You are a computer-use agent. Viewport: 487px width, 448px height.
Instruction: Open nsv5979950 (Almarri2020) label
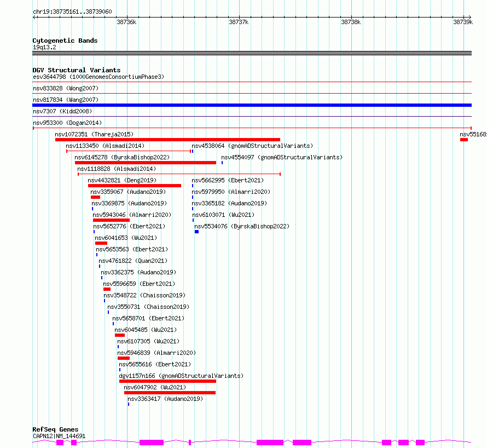point(231,192)
